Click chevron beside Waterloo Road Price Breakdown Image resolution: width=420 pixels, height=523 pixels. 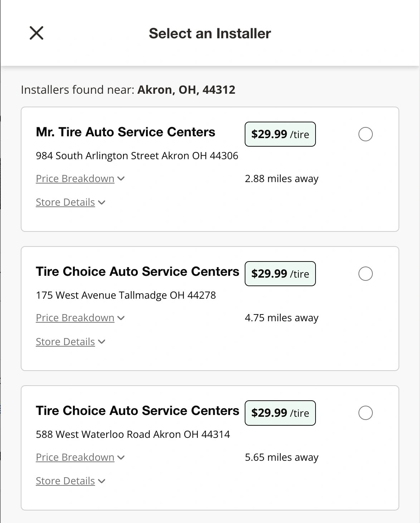tap(121, 457)
